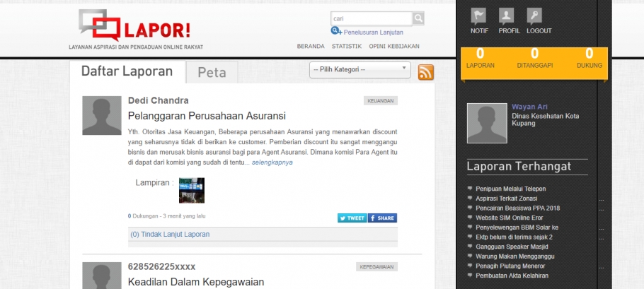644x289 pixels.
Task: Open the attachment thumbnail under Lampiran
Action: coord(191,190)
